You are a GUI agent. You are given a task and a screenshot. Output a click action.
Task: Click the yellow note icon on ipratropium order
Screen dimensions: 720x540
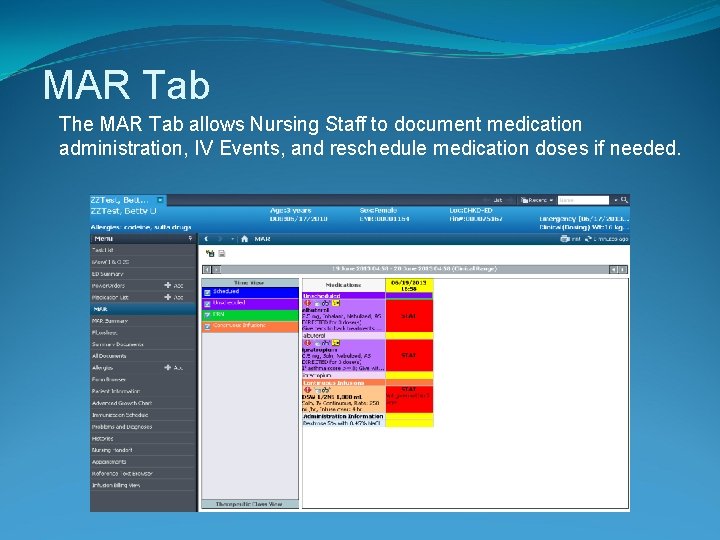click(x=336, y=343)
